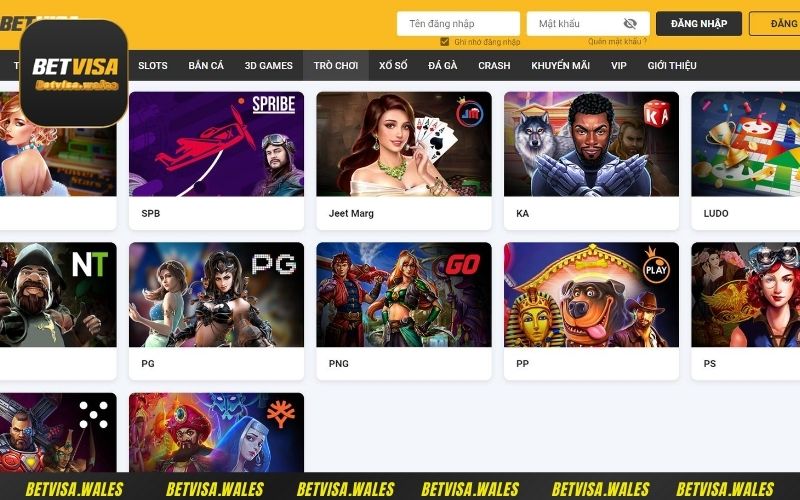Toggle password visibility eye icon

click(630, 23)
